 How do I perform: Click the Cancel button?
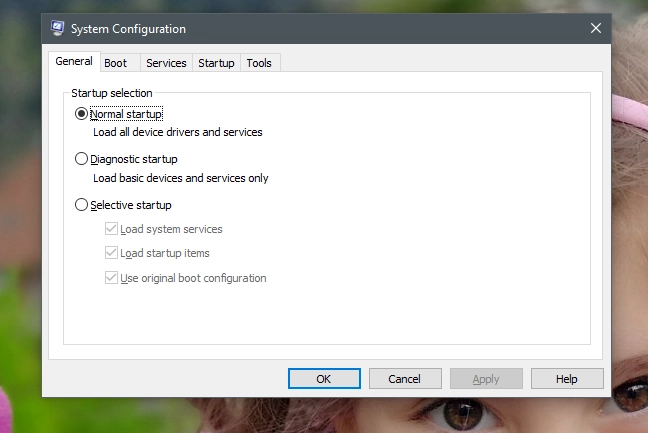405,378
